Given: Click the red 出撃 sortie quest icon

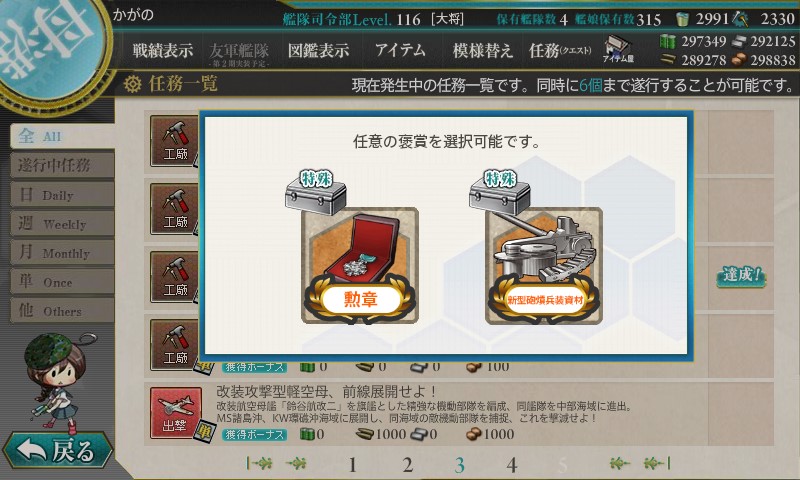Looking at the screenshot, I should click(176, 413).
